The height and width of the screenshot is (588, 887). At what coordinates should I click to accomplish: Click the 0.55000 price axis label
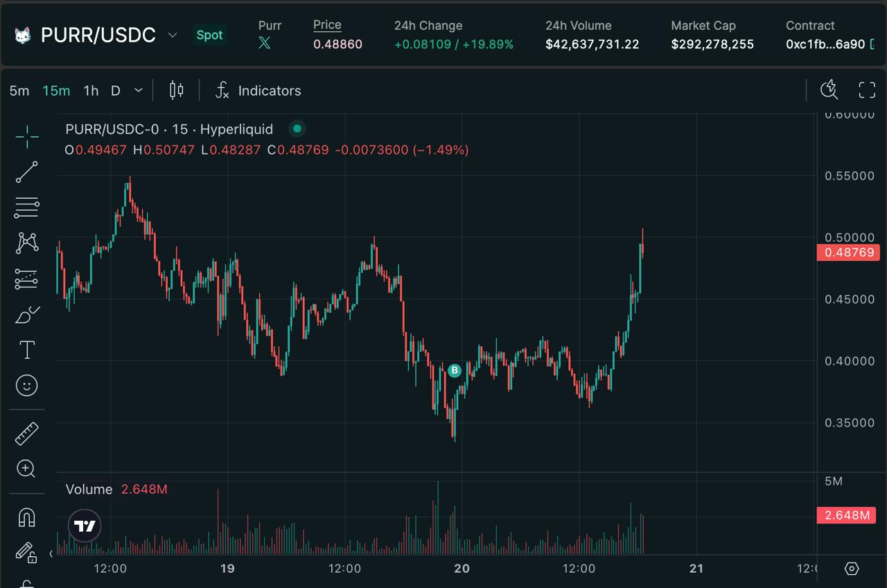tap(850, 176)
